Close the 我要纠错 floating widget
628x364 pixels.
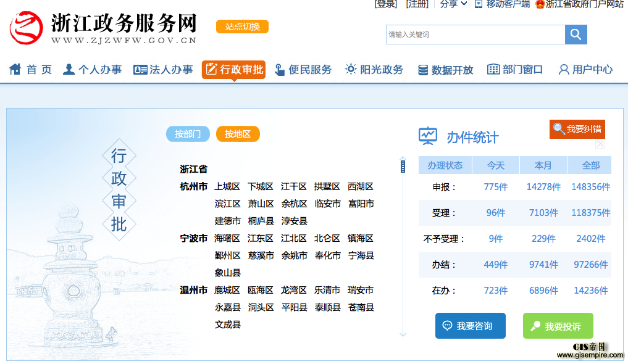[x=600, y=144]
